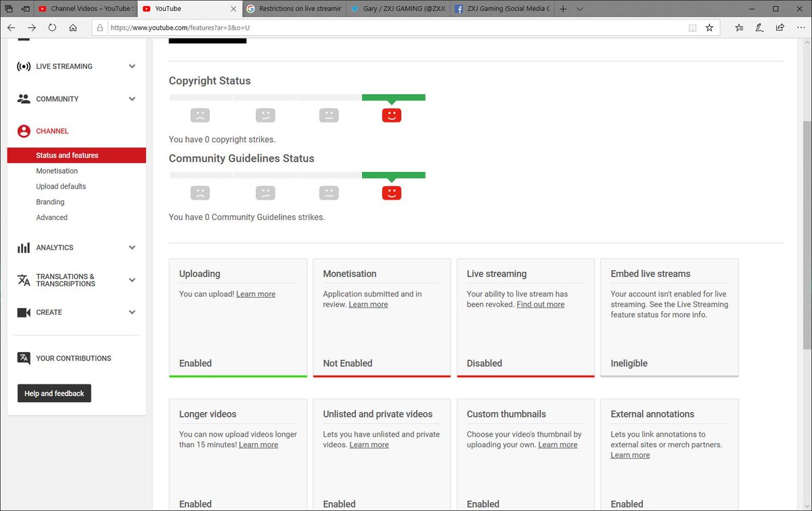Click the padlock icon in address bar

(x=99, y=28)
